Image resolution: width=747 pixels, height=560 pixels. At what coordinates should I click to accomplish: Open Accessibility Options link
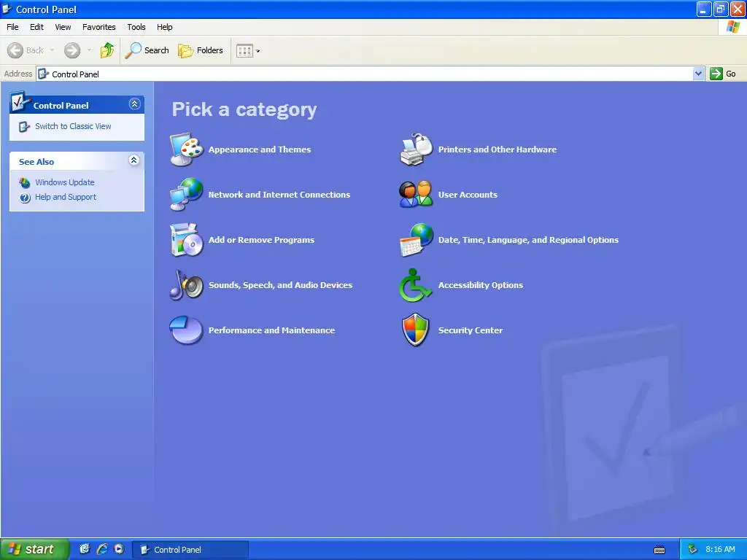click(x=481, y=285)
